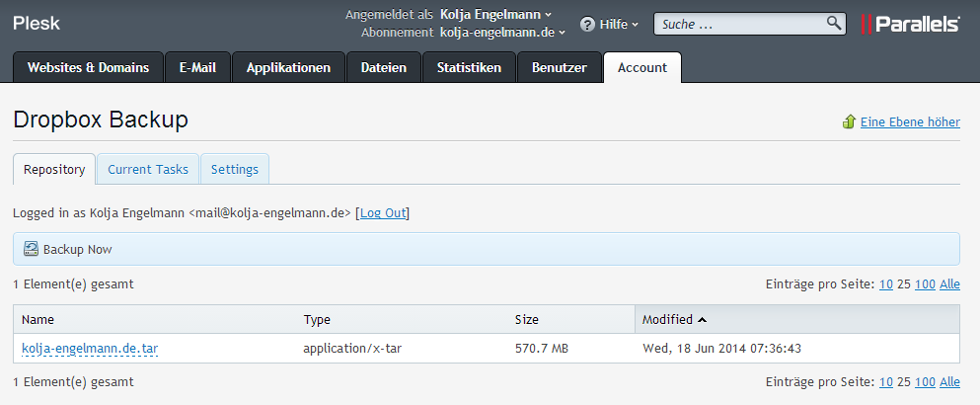The width and height of the screenshot is (980, 405).
Task: Show 10 entries per page above the table
Action: [x=885, y=284]
